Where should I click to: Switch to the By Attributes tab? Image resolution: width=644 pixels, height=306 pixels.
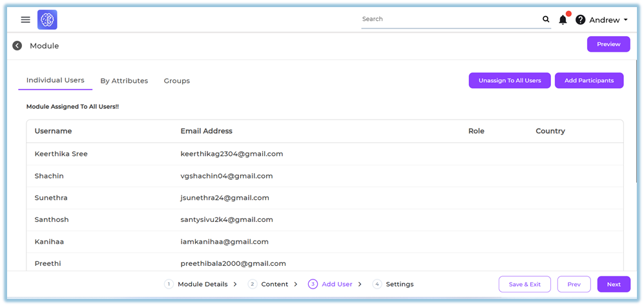[x=124, y=81]
